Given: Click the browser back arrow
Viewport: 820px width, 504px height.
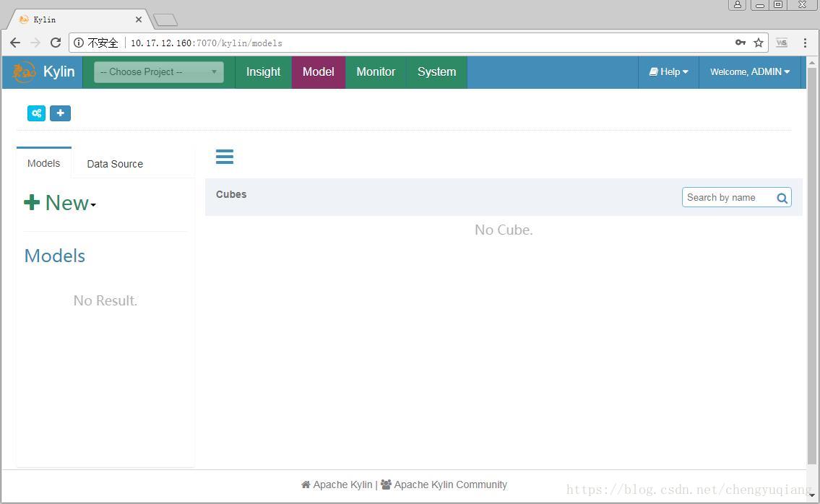Looking at the screenshot, I should 15,43.
